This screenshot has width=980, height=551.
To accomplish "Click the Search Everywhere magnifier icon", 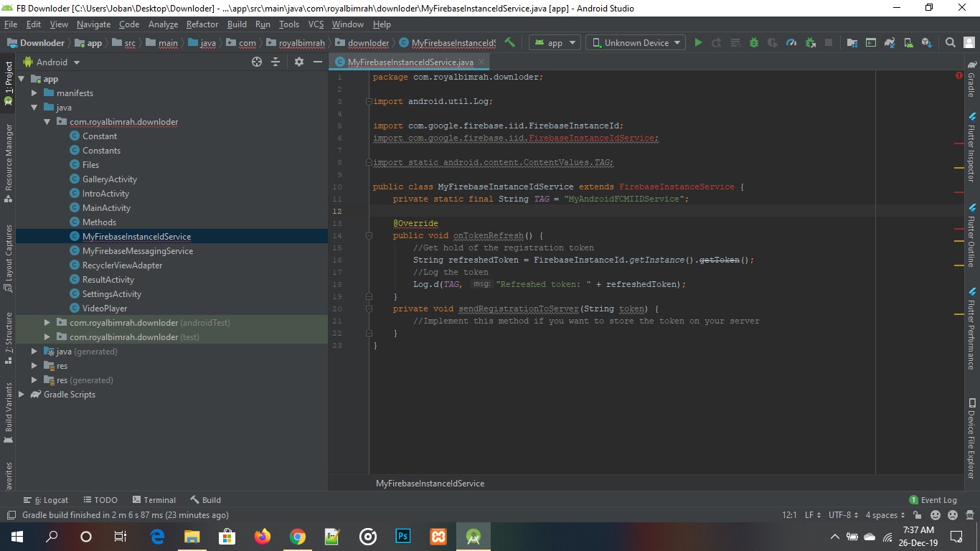I will (951, 42).
